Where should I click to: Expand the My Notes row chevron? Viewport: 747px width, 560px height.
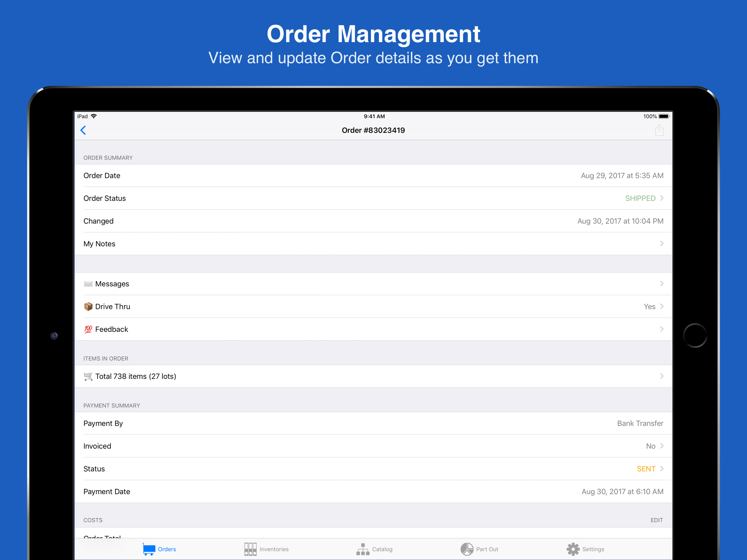(x=662, y=244)
